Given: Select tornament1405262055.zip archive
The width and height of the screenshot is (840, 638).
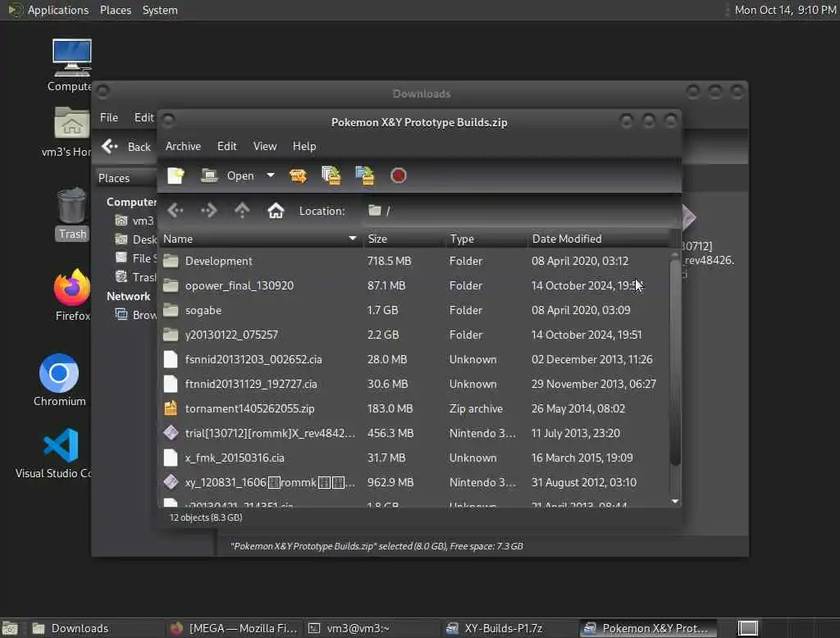Looking at the screenshot, I should pyautogui.click(x=414, y=408).
